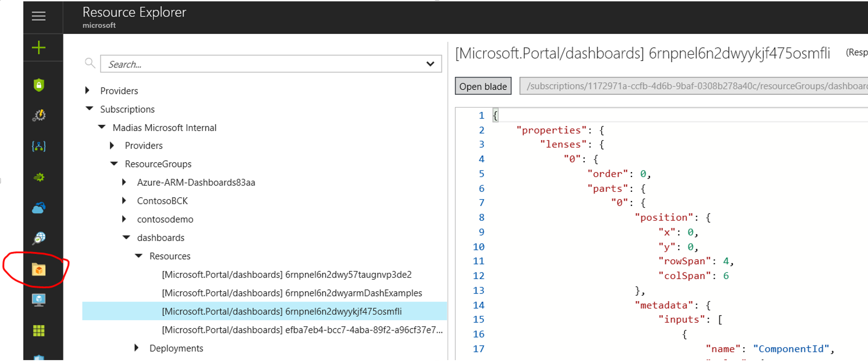Click the "properties" key in JSON
Screen dimensions: 868x361
(x=551, y=130)
